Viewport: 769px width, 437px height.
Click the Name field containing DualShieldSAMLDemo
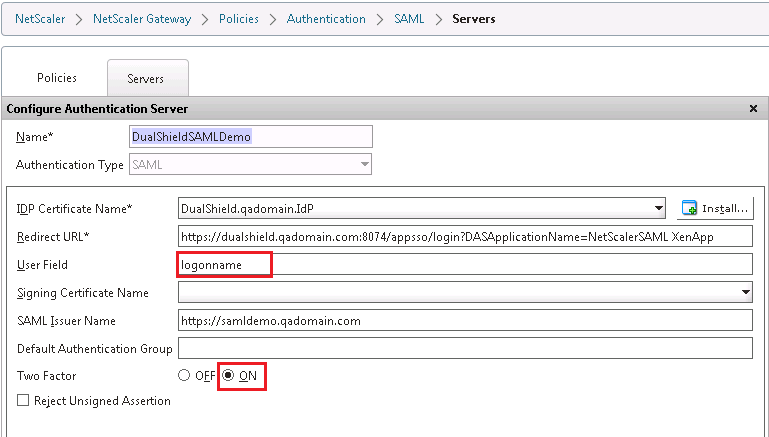click(250, 136)
